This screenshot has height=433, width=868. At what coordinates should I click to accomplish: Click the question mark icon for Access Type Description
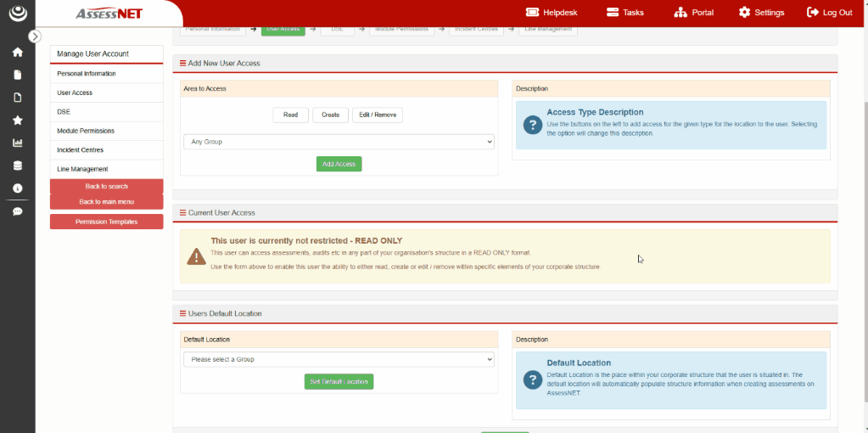coord(532,125)
